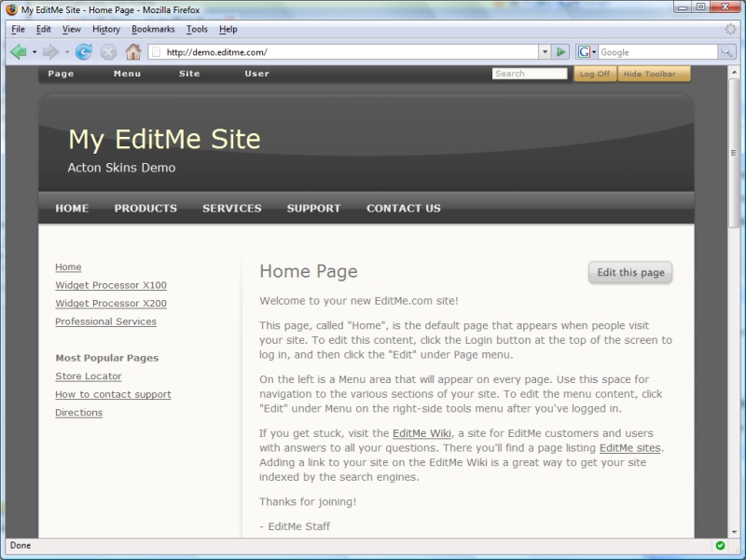Screen dimensions: 746x560
Task: Go to CONTACT US navigation tab
Action: click(x=404, y=208)
